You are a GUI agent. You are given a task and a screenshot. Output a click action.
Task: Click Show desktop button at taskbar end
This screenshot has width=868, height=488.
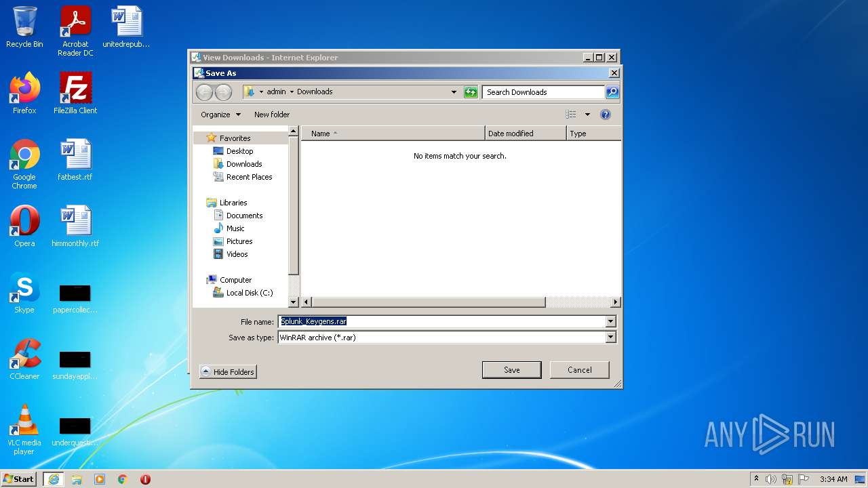point(860,479)
